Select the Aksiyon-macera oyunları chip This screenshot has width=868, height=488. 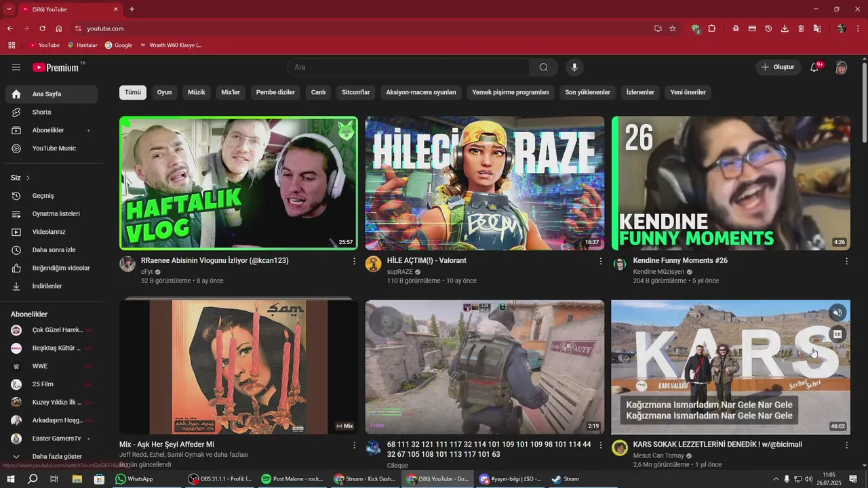tap(421, 92)
